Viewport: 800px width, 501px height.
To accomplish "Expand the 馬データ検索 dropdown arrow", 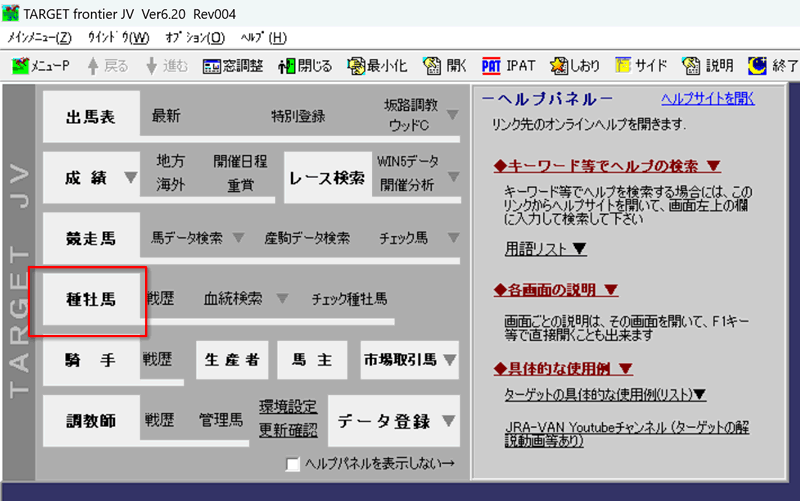I will [x=238, y=238].
